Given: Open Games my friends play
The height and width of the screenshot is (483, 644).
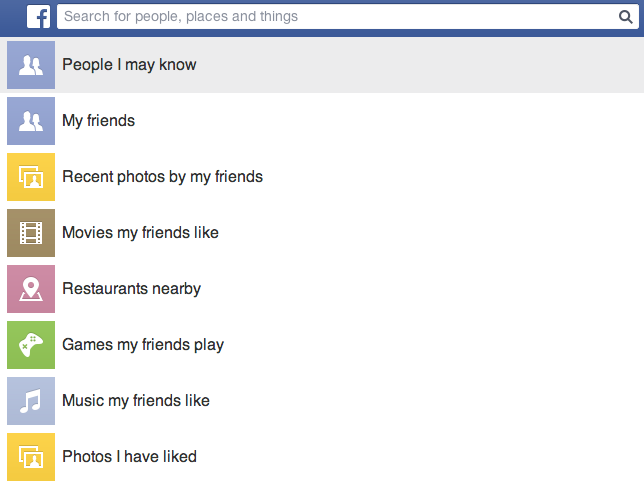Looking at the screenshot, I should click(143, 345).
